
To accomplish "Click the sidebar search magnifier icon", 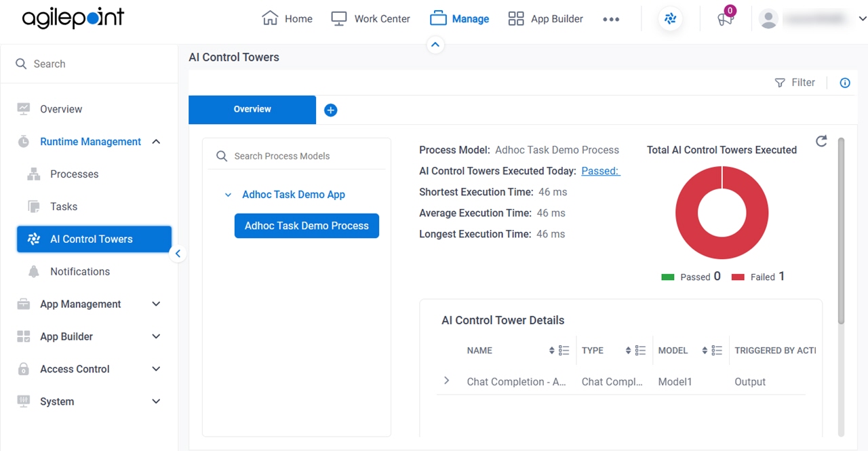I will click(x=21, y=64).
